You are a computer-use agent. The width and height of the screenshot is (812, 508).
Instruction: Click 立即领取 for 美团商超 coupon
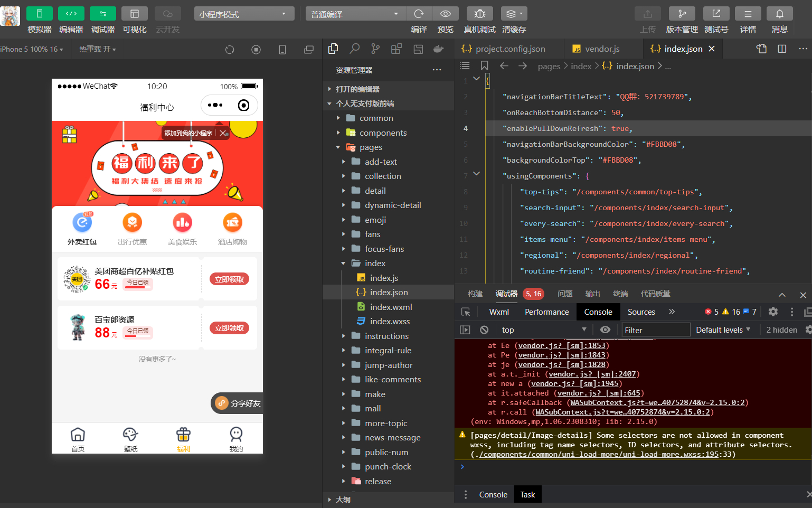point(229,279)
